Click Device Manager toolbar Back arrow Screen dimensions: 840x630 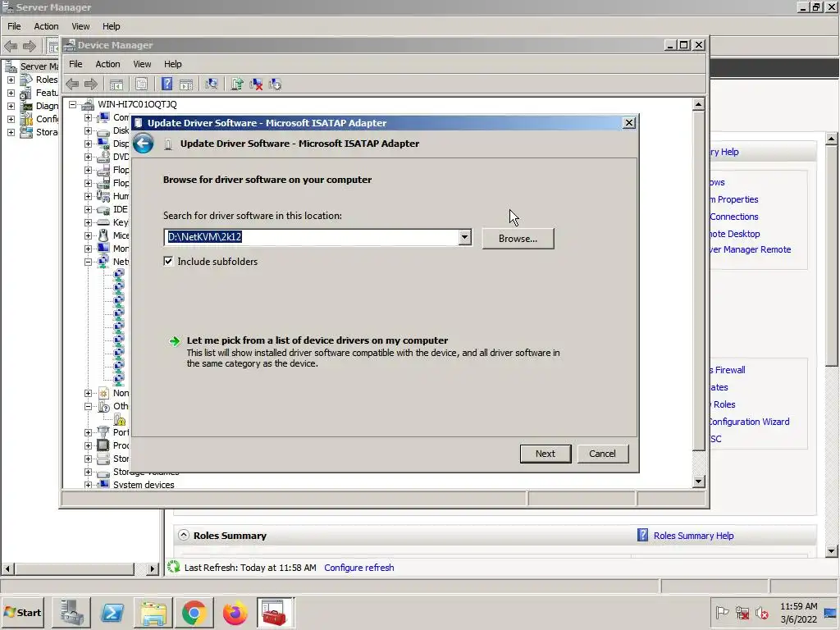coord(72,84)
